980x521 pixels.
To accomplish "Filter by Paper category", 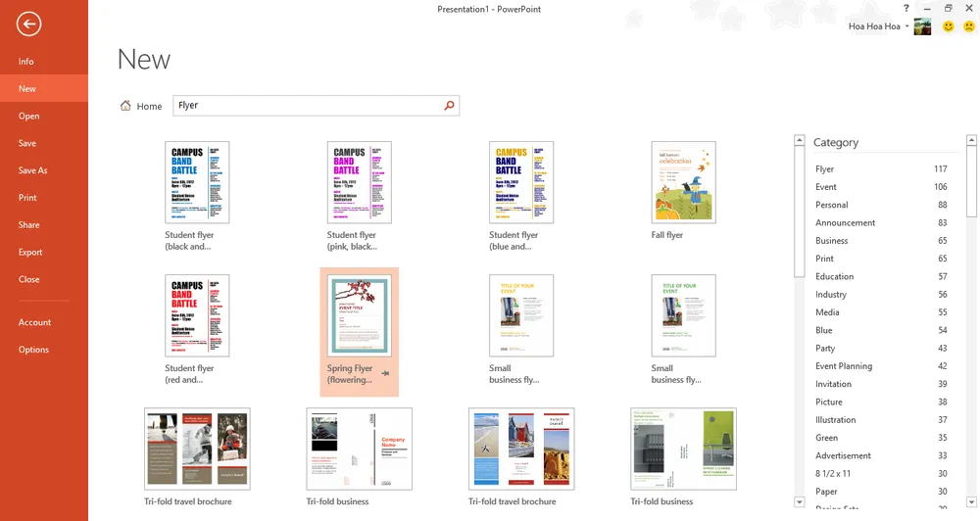I will point(881,492).
